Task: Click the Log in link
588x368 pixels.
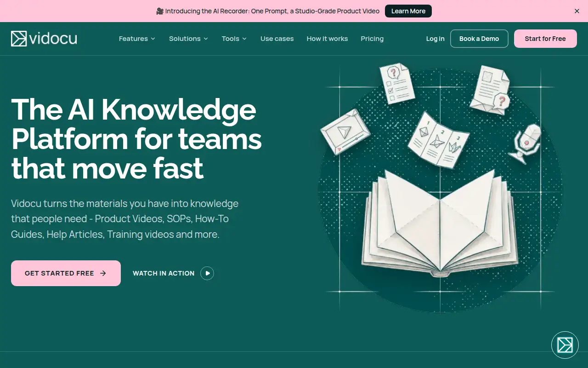Action: point(435,39)
